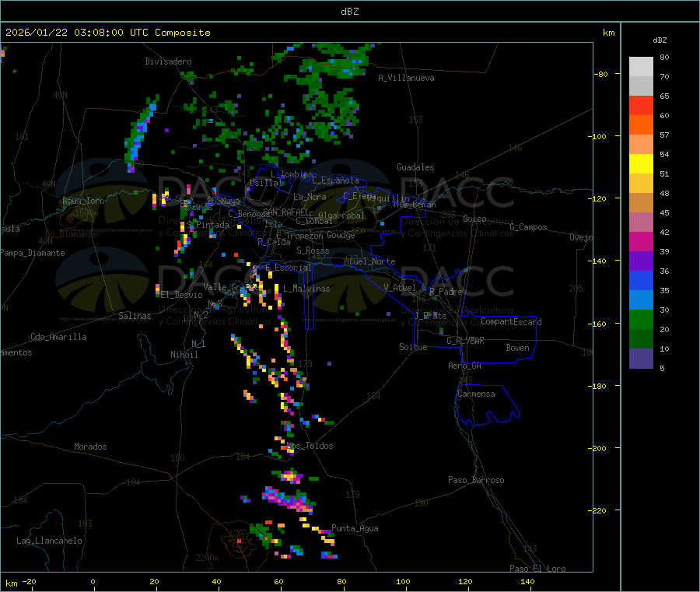Click the gray 65-70 dBZ legend swatch
This screenshot has width=700, height=592.
(x=641, y=86)
